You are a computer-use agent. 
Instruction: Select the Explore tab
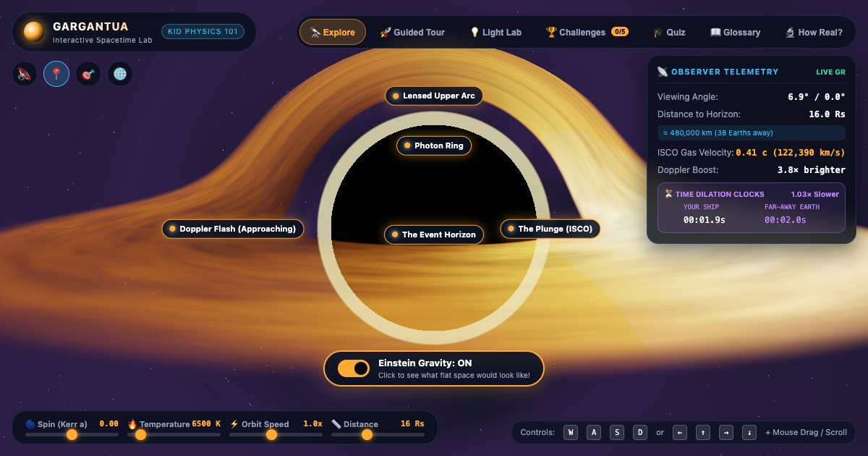click(333, 32)
